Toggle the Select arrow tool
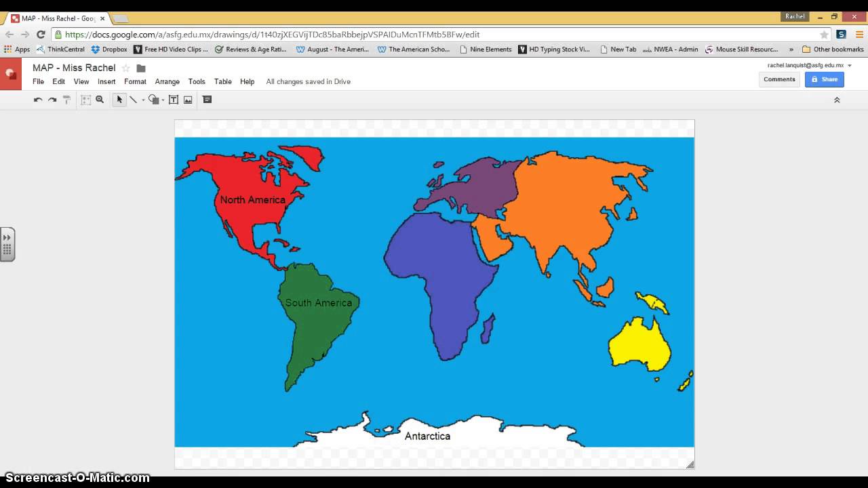The height and width of the screenshot is (488, 868). [119, 100]
